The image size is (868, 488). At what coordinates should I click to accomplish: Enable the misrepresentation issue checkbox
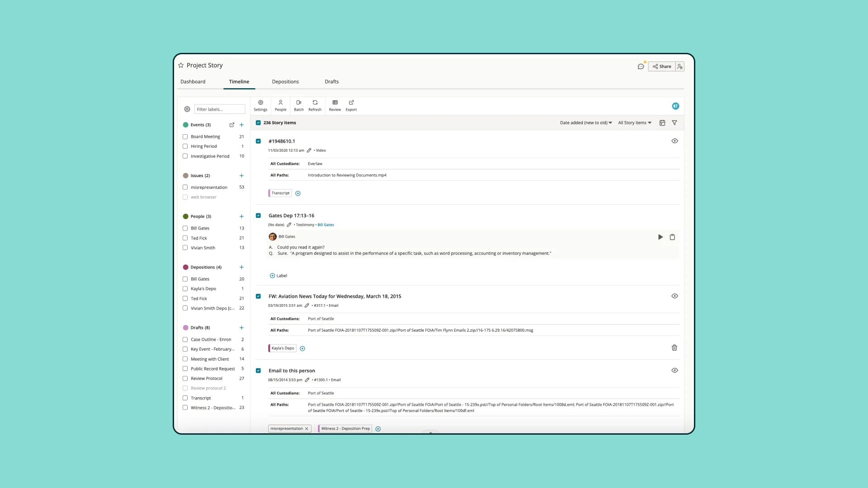click(x=185, y=187)
